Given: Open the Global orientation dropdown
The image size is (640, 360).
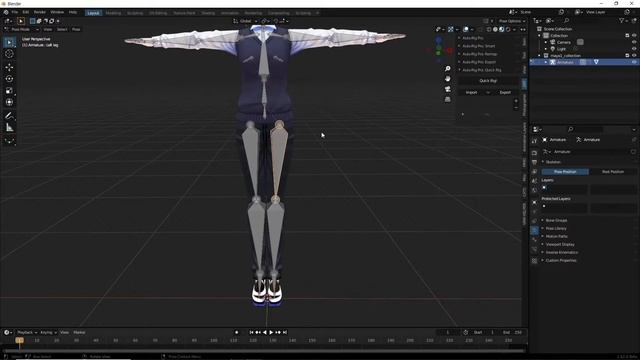Looking at the screenshot, I should pos(245,21).
